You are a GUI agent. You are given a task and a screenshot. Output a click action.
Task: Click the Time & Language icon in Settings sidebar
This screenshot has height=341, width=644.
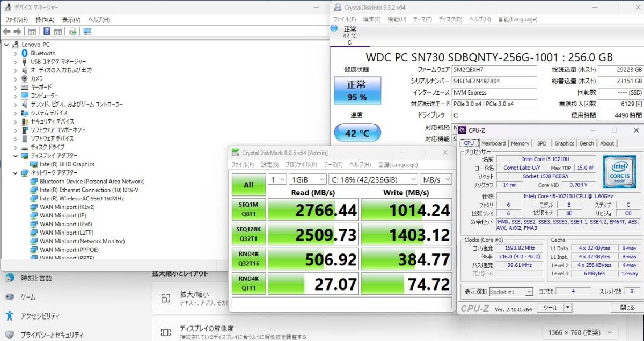10,278
